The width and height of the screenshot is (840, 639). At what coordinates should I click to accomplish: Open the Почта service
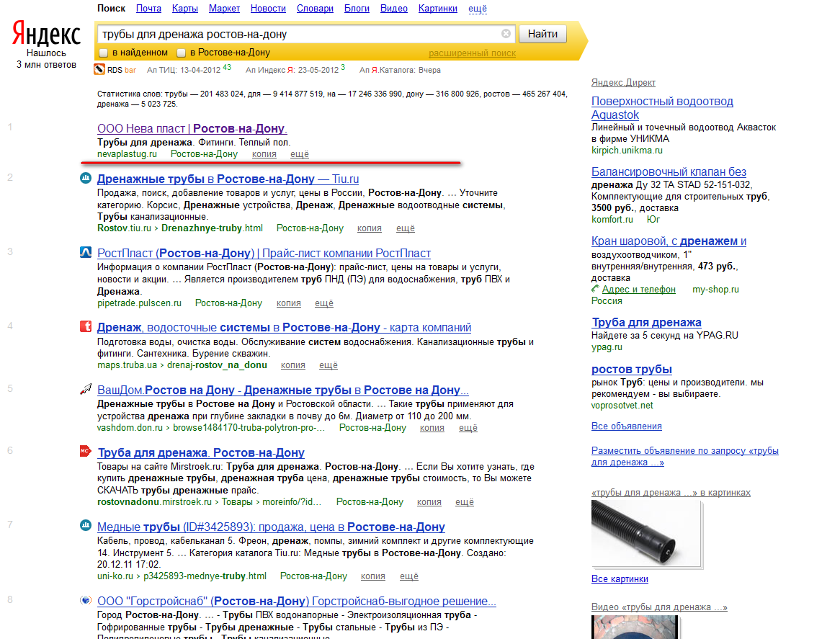pyautogui.click(x=148, y=9)
